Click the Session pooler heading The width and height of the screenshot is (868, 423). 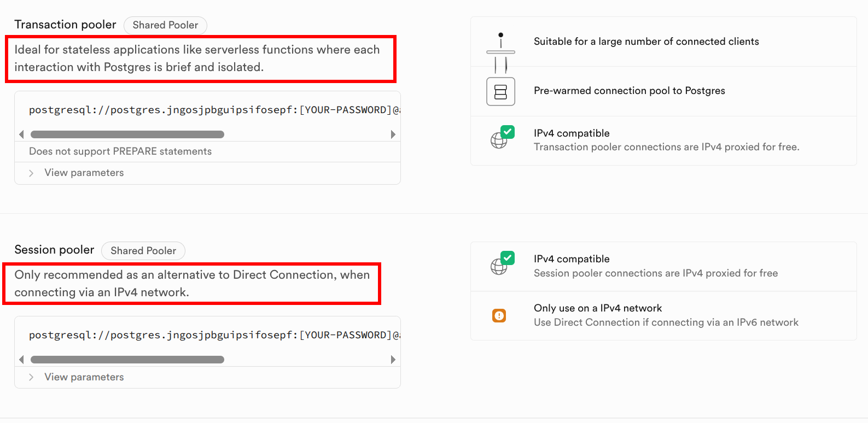point(54,250)
